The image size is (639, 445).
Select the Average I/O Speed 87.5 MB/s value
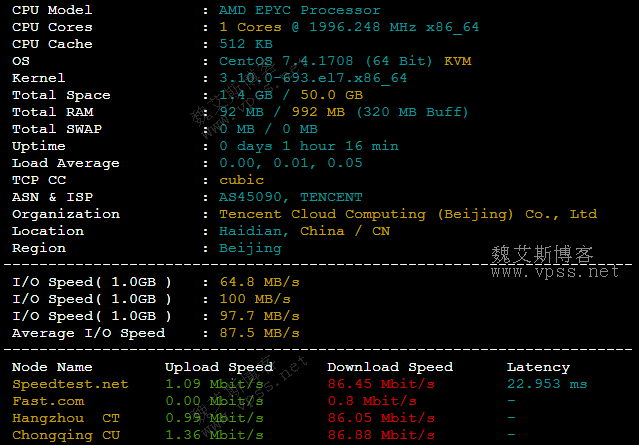[x=258, y=333]
